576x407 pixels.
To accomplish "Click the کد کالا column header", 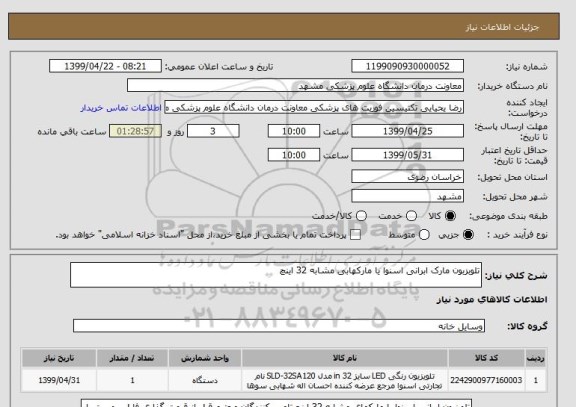I will click(486, 358).
